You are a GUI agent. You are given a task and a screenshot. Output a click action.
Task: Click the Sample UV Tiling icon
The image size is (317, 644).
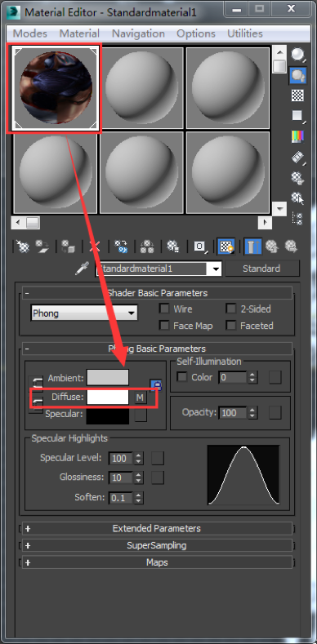coord(297,116)
